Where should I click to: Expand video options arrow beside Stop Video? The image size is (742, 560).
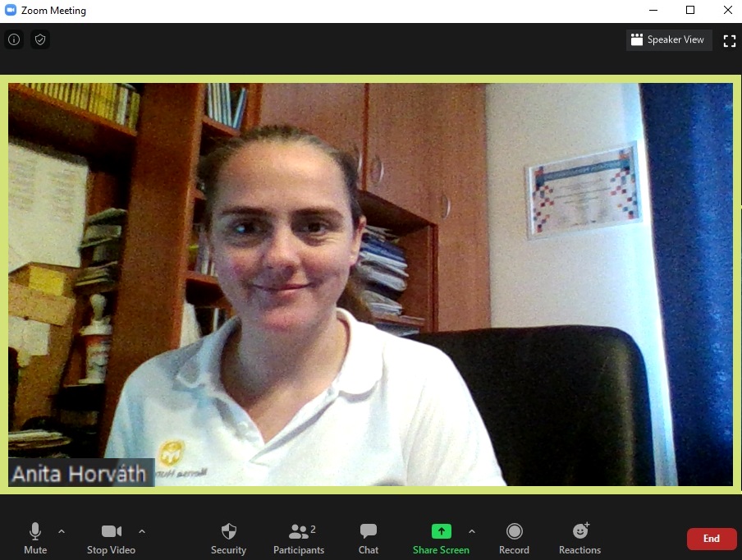142,531
